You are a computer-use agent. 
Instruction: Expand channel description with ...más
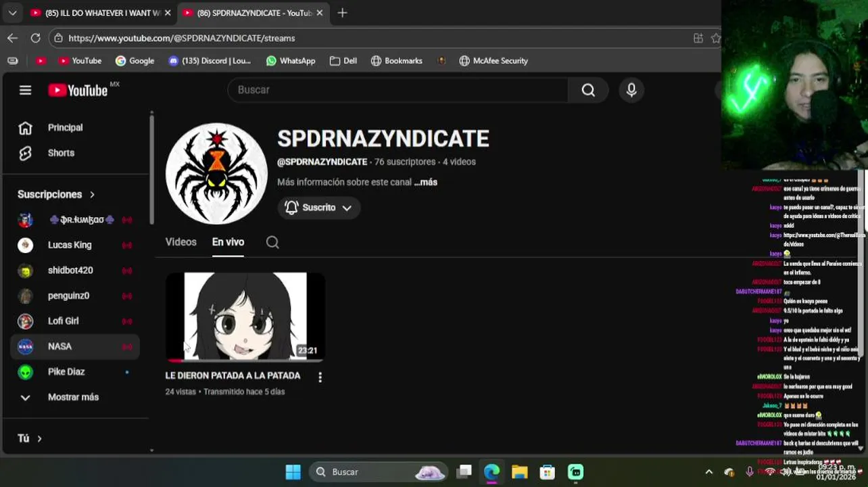426,182
